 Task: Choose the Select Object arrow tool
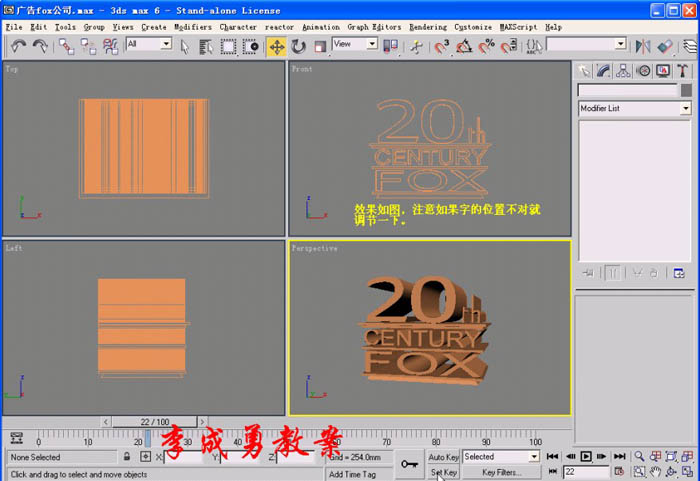point(184,46)
